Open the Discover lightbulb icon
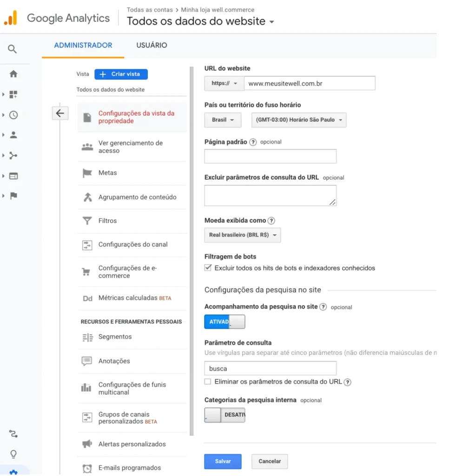The height and width of the screenshot is (476, 462). point(13,454)
